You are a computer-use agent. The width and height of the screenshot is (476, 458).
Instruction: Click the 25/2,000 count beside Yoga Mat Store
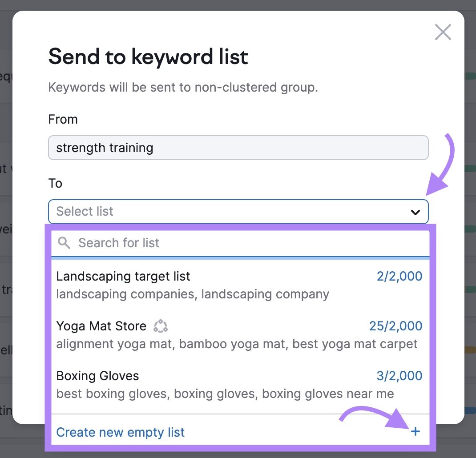coord(396,326)
